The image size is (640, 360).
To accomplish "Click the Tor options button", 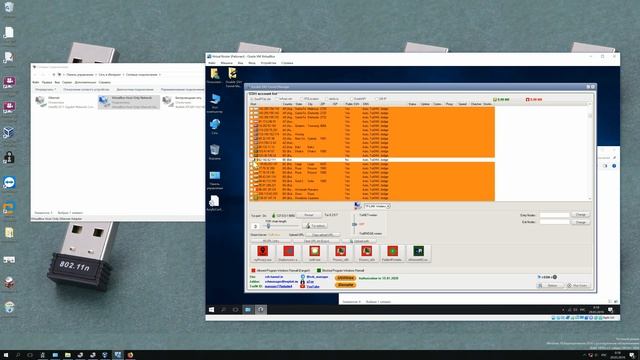I will [x=315, y=226].
